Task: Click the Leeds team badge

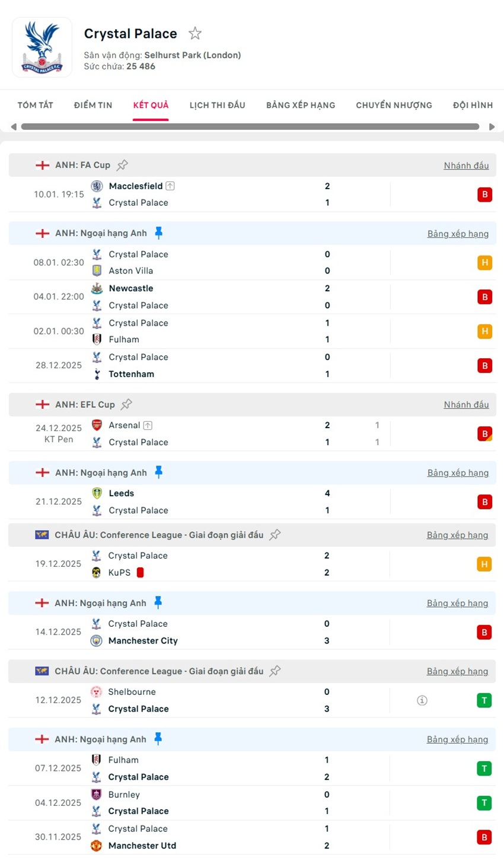Action: [97, 493]
